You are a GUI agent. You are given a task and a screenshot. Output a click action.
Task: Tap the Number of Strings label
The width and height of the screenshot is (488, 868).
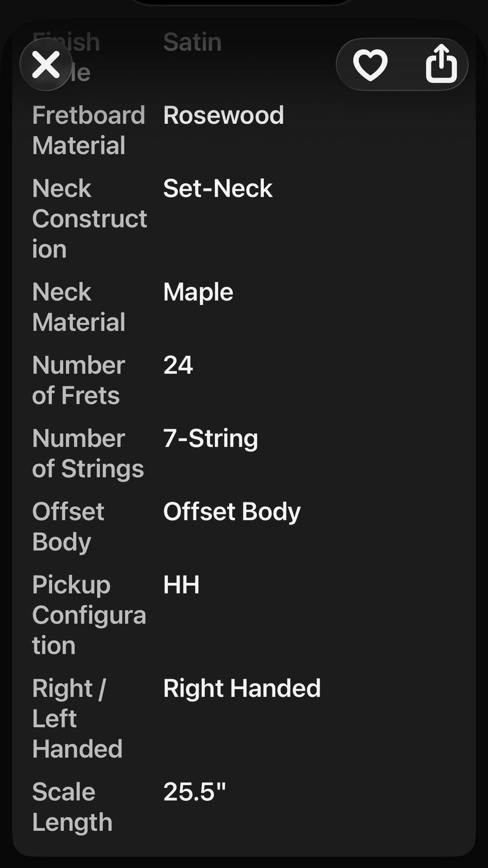click(x=88, y=453)
